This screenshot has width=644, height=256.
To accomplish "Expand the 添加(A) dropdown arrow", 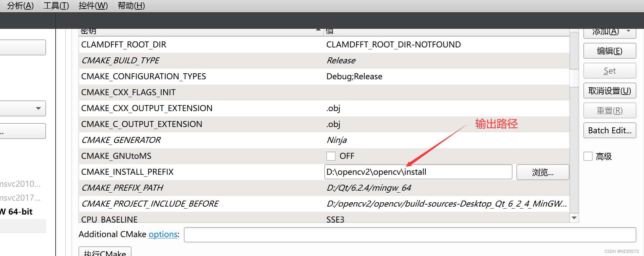I will coord(628,31).
